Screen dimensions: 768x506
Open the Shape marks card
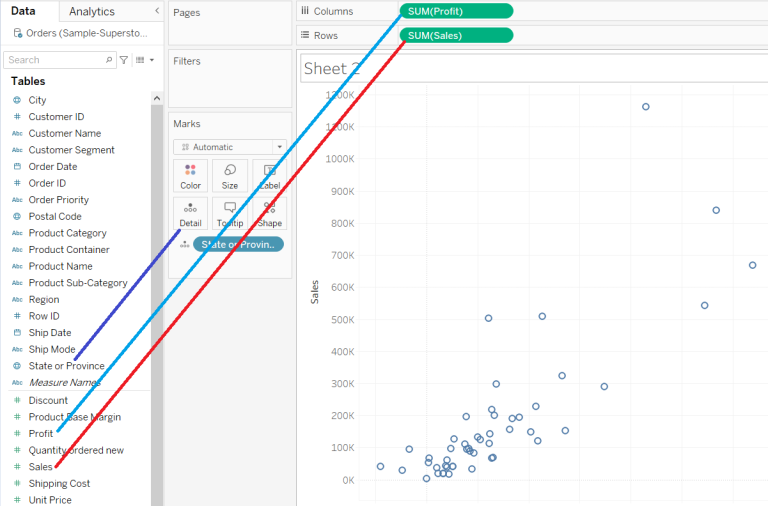point(269,214)
